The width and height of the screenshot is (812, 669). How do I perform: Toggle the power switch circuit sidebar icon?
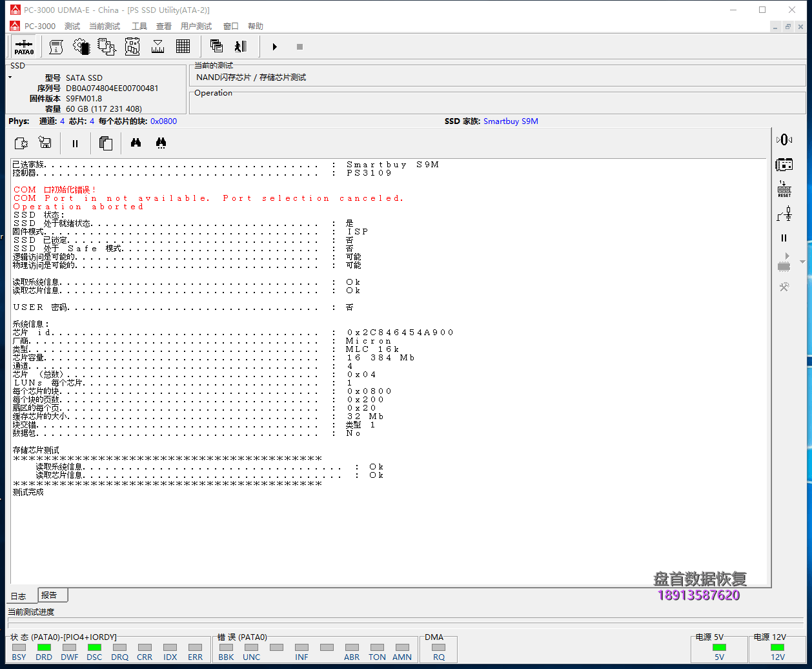click(x=784, y=214)
